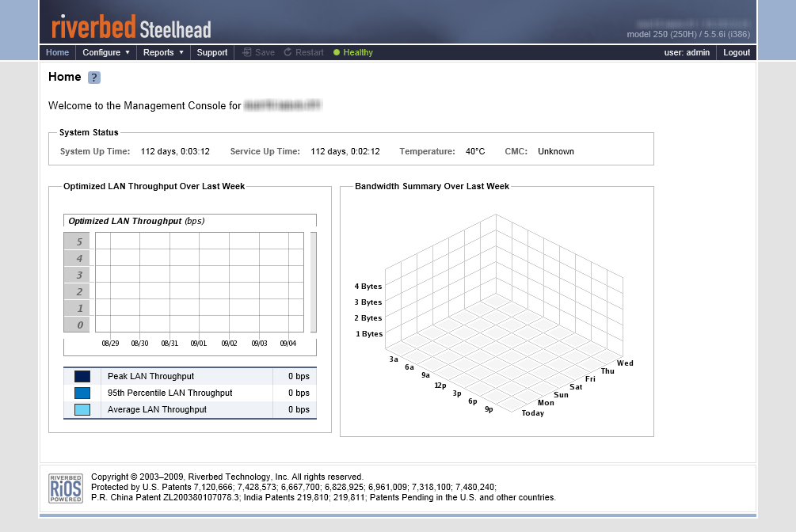
Task: Click the throughput chart vertical scrollbar
Action: click(314, 283)
